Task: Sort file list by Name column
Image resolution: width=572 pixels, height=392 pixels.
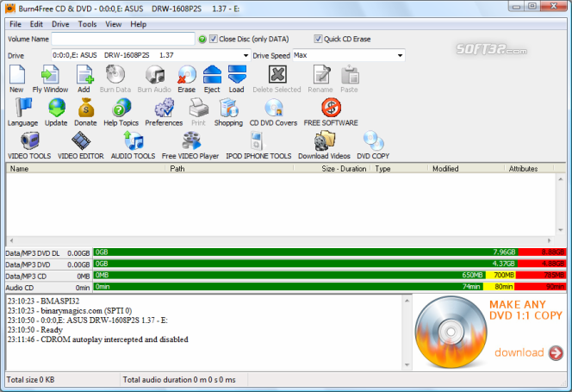Action: pyautogui.click(x=86, y=169)
